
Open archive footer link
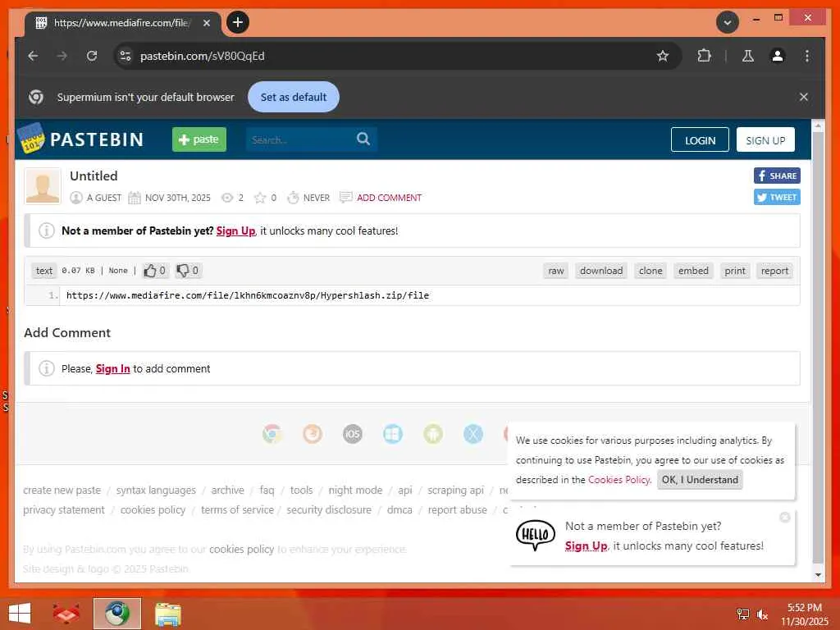227,491
